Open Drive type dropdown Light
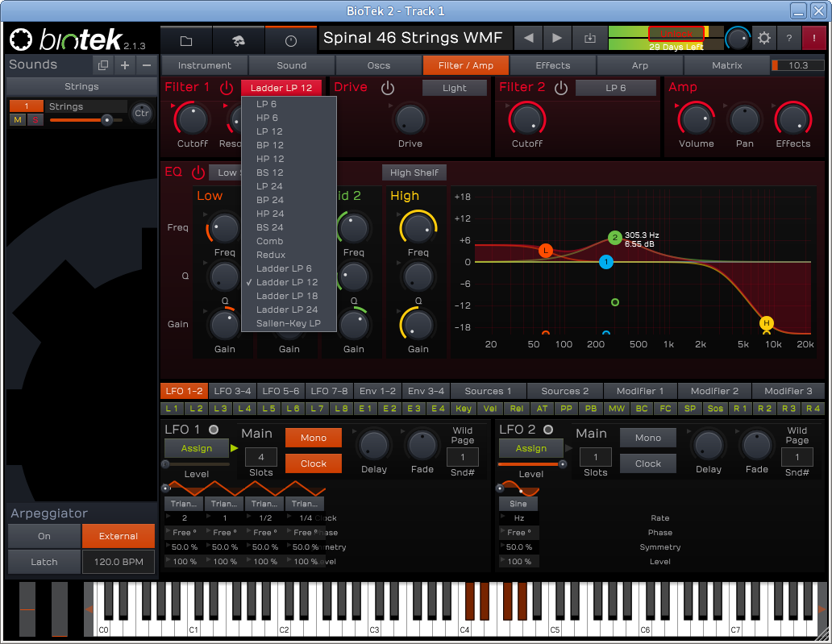Viewport: 832px width, 644px height. (x=454, y=88)
